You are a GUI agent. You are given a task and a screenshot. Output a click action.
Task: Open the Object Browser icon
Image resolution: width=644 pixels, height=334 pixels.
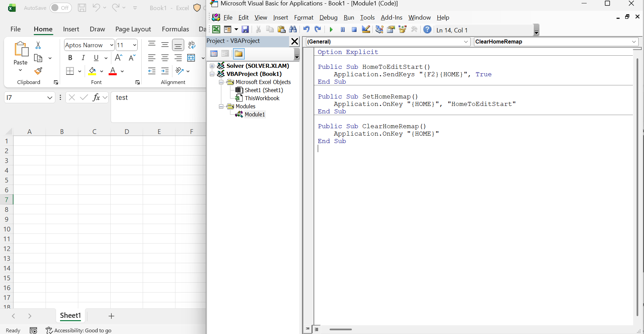tap(402, 30)
